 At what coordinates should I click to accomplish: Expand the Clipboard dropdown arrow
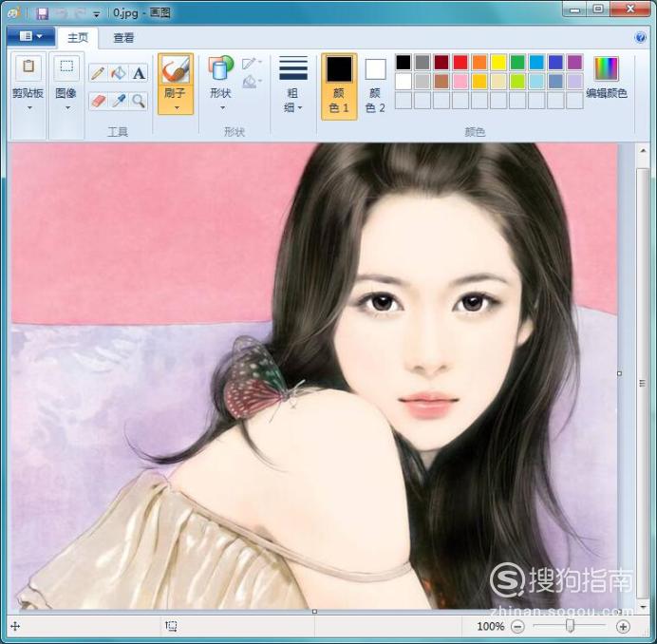(x=29, y=108)
